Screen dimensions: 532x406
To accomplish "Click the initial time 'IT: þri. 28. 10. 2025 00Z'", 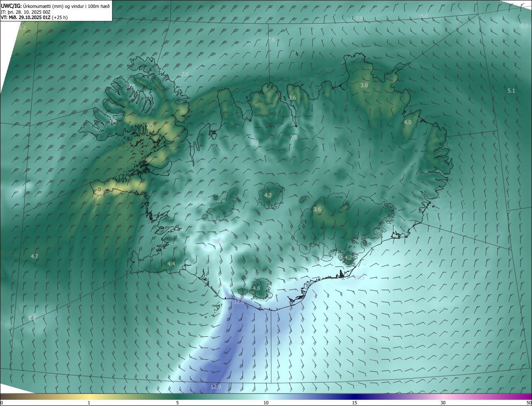I will click(26, 12).
